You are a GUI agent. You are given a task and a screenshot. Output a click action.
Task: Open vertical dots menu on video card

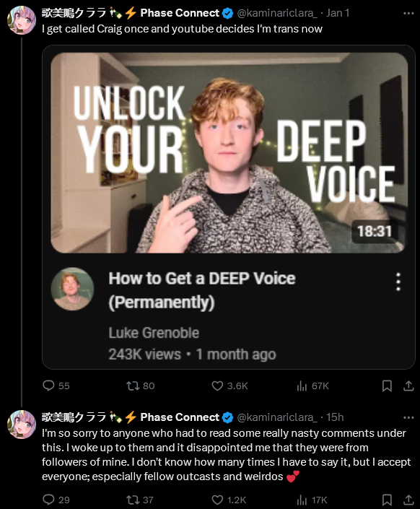pos(398,282)
